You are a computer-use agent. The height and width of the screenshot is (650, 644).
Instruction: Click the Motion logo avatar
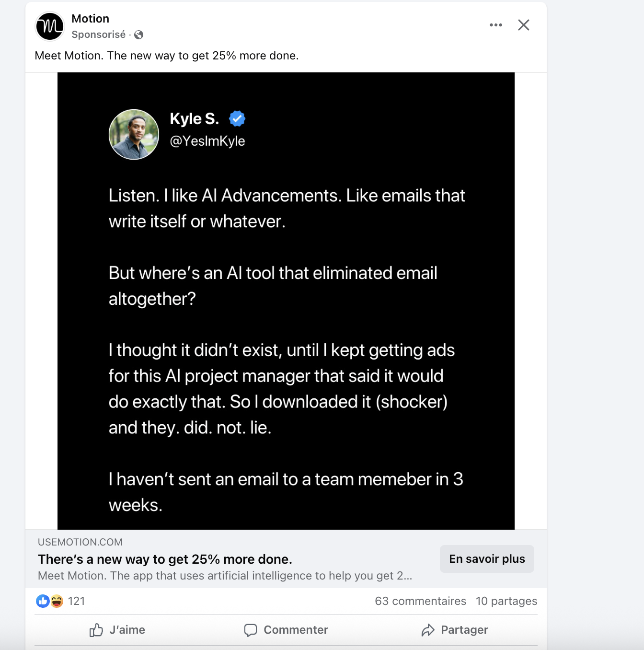point(50,26)
